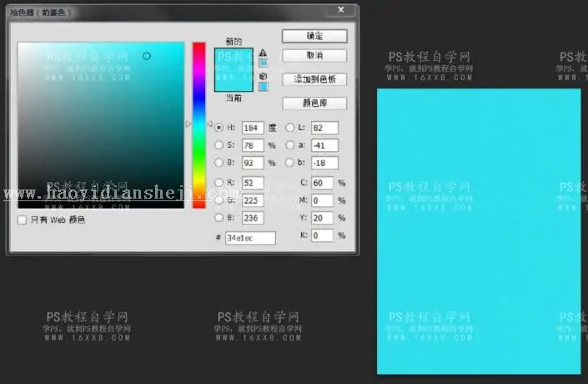Click the H value field showing 184

point(253,128)
